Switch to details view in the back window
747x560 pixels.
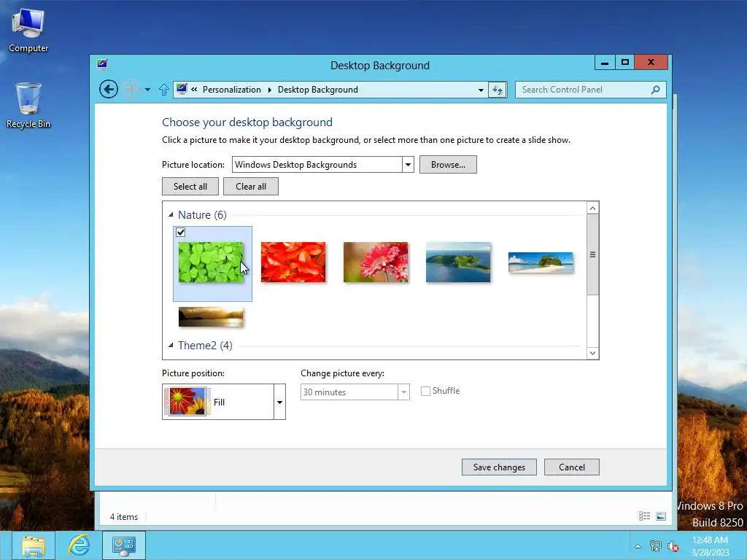point(645,516)
